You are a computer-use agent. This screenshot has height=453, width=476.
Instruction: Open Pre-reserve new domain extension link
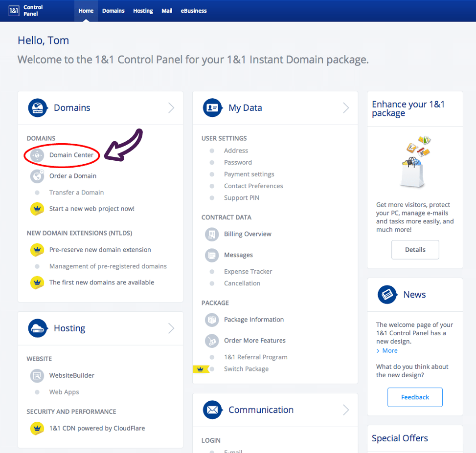[100, 250]
